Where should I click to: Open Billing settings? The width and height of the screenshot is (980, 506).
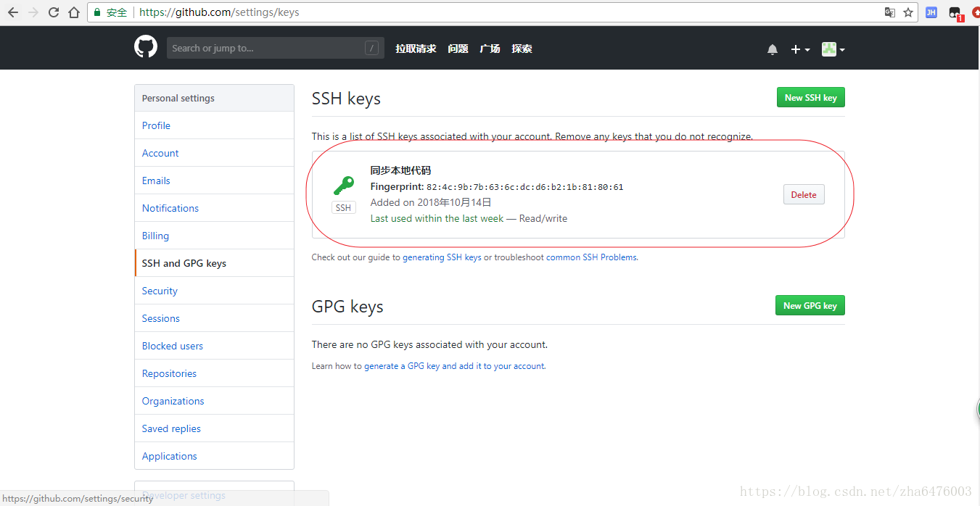pos(214,236)
